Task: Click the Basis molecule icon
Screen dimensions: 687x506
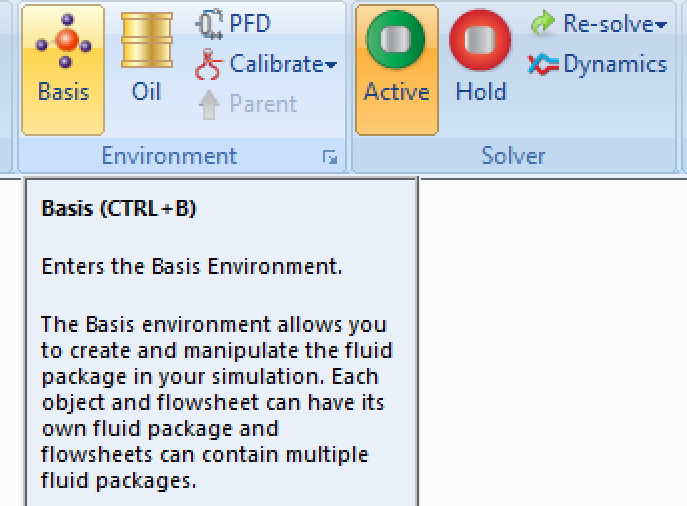Action: (64, 41)
